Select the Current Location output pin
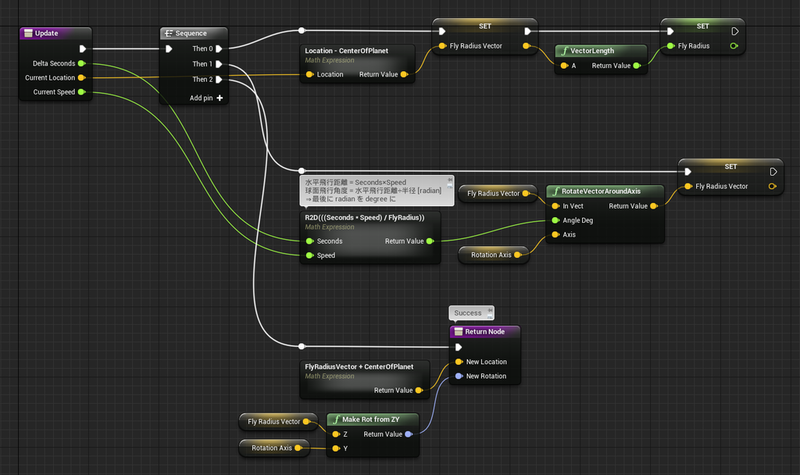 tap(82, 78)
